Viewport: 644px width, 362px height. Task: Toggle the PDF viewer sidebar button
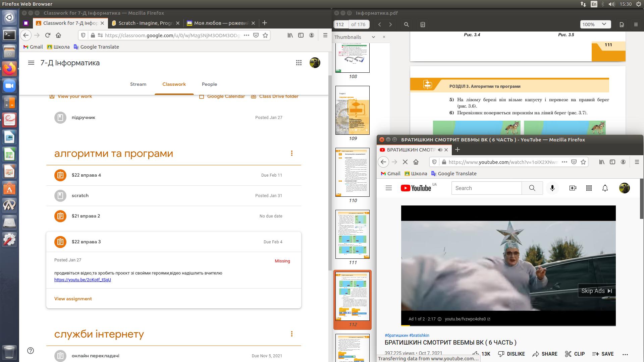(423, 24)
